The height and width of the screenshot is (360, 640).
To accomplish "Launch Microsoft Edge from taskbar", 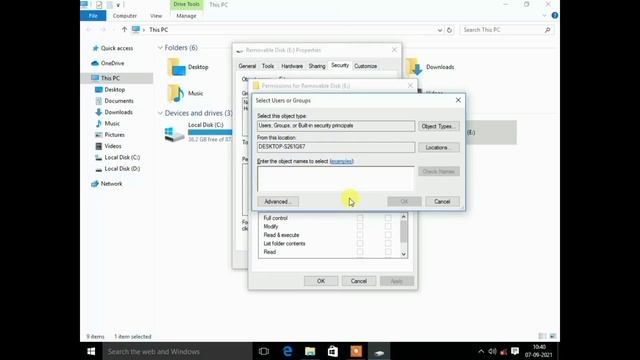I will (287, 351).
